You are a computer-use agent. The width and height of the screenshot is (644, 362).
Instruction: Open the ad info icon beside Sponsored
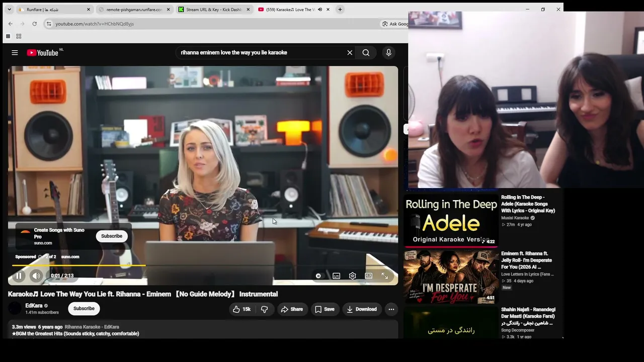[40, 257]
